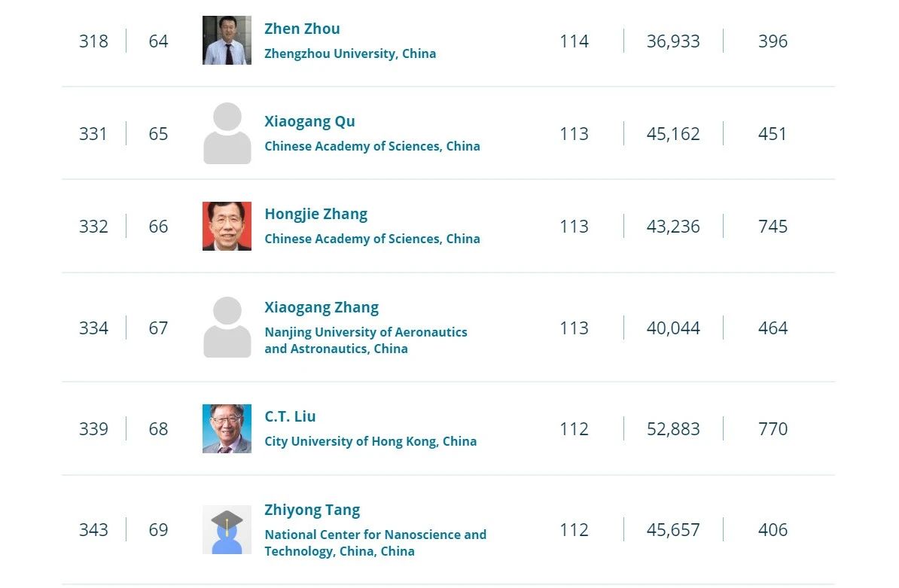Visit Nanjing University of Aeronautics and Astronautics link
The width and height of the screenshot is (899, 588).
[365, 340]
